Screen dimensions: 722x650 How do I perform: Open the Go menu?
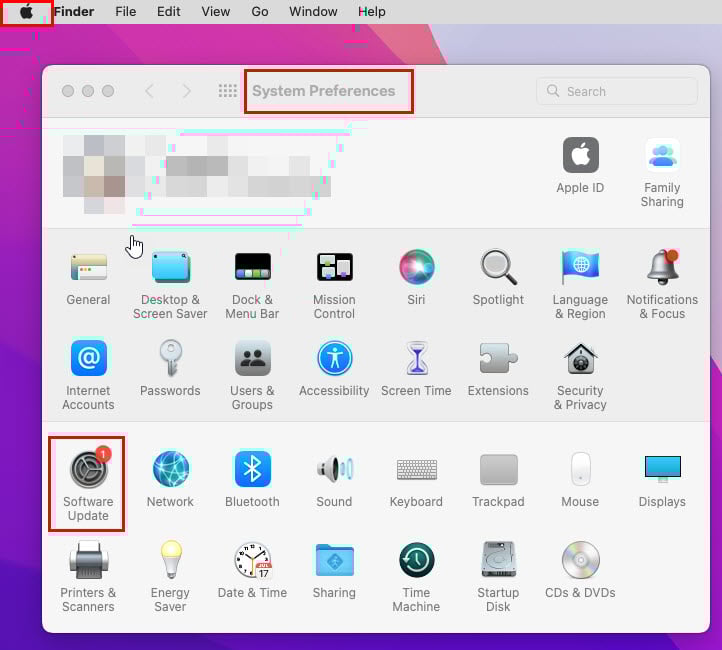pyautogui.click(x=260, y=12)
